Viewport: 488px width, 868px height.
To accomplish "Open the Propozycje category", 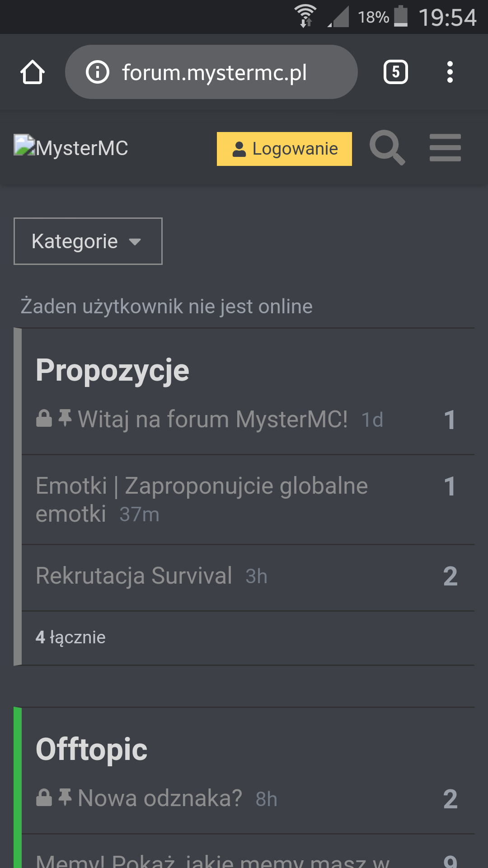I will 113,370.
